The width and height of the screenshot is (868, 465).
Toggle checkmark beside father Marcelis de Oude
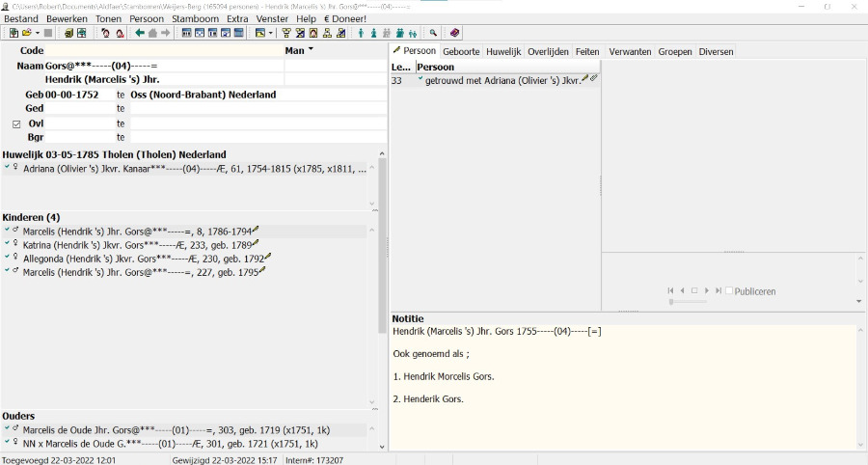7,429
